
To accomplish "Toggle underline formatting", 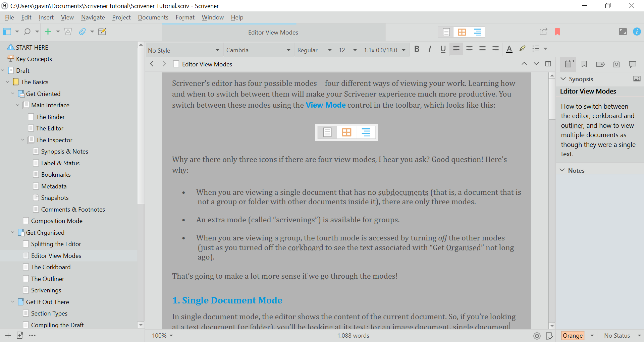I will click(443, 49).
